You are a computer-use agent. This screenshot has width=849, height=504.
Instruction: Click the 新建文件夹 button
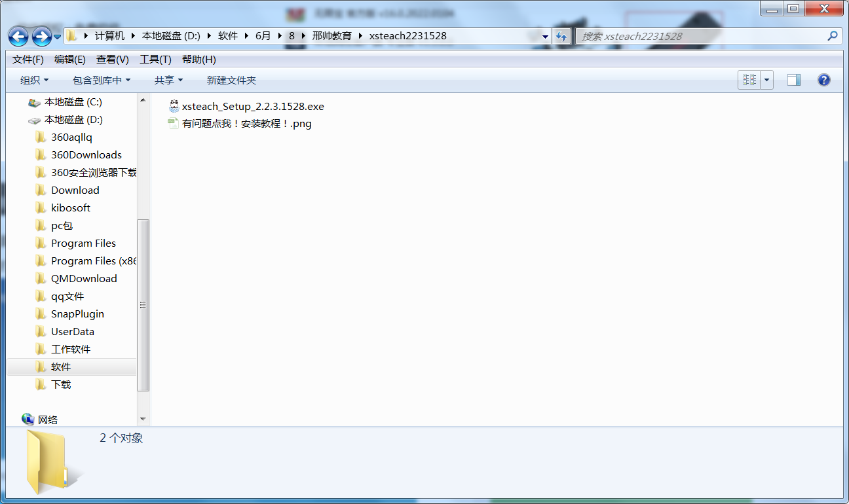(x=231, y=80)
